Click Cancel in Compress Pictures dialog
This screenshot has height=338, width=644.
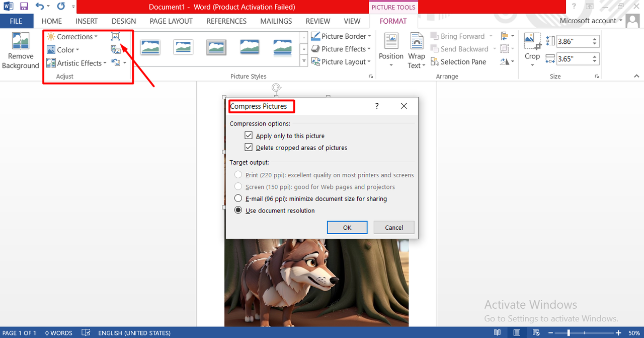(394, 227)
